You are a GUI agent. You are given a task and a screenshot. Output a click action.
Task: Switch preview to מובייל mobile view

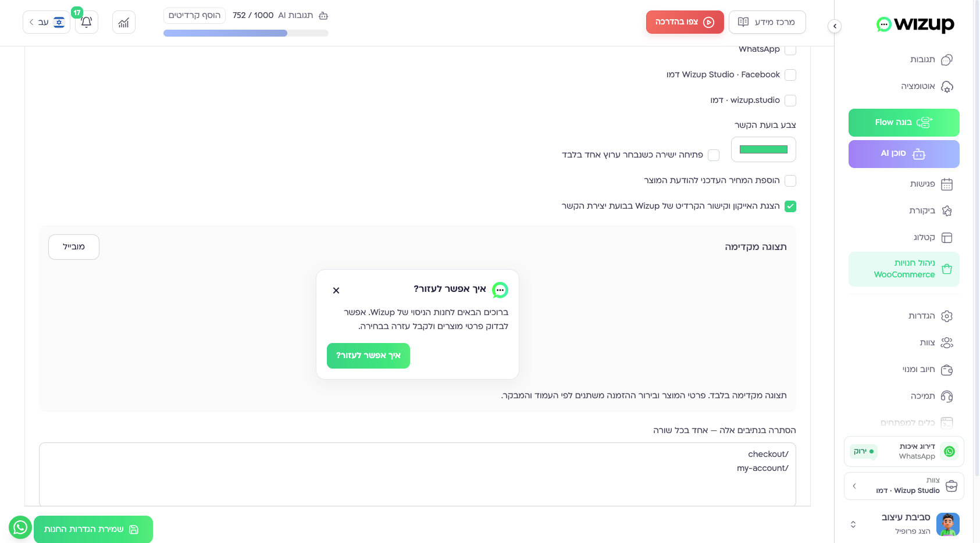click(74, 247)
